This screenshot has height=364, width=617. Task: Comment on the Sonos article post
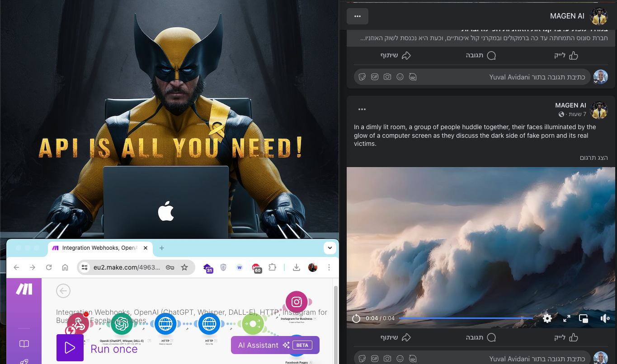[x=481, y=56]
